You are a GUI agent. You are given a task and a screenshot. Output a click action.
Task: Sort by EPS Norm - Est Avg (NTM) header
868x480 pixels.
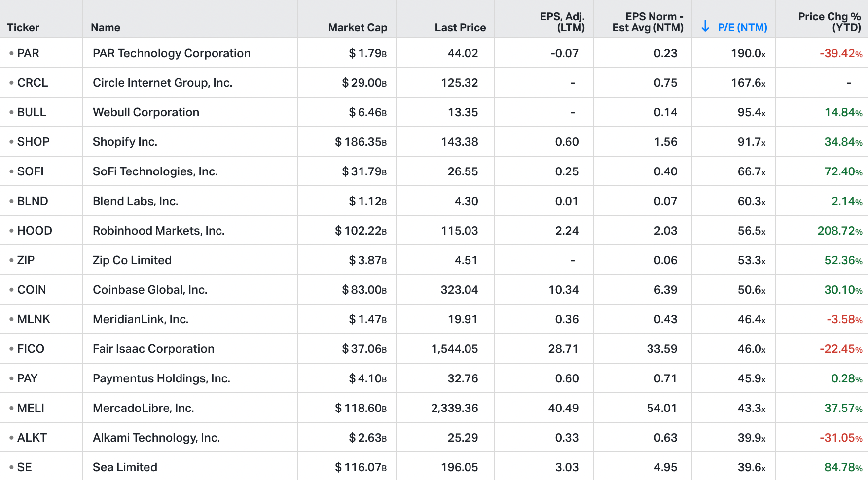coord(648,22)
